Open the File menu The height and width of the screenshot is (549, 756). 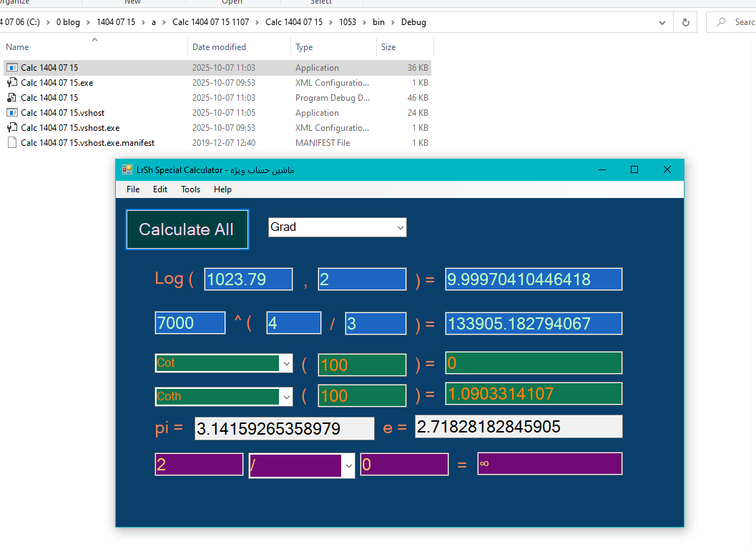click(x=133, y=189)
